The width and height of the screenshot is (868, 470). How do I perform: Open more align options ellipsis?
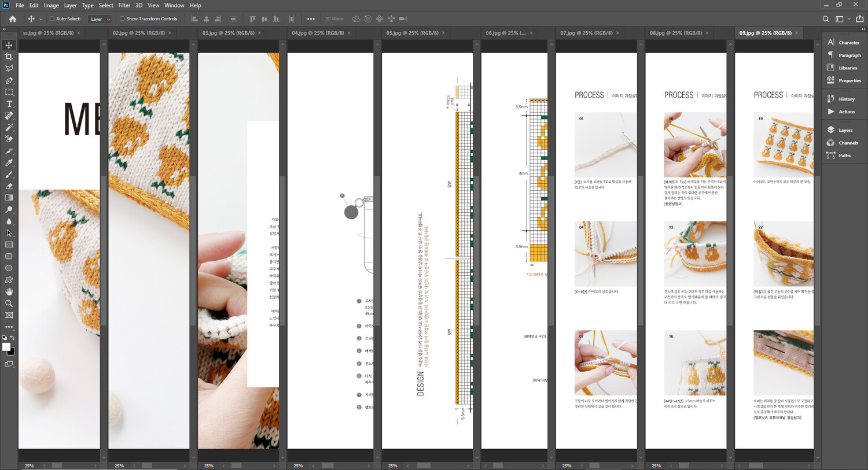tap(311, 19)
